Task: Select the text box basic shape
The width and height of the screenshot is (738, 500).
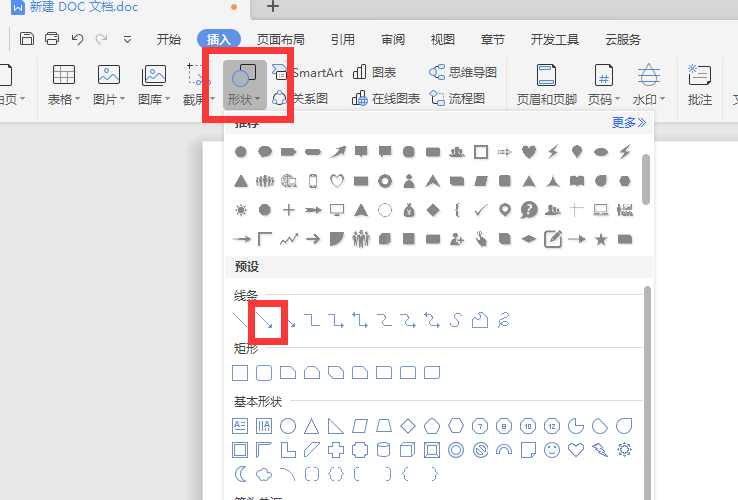Action: (240, 426)
